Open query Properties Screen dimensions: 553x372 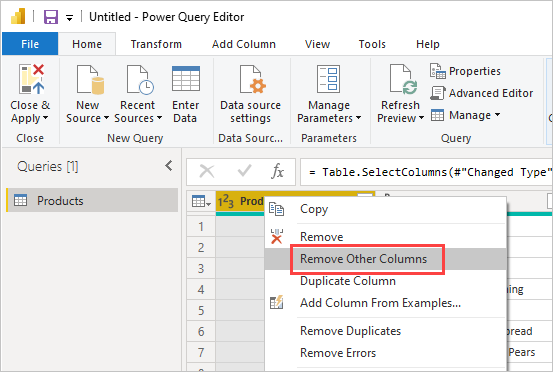[465, 71]
